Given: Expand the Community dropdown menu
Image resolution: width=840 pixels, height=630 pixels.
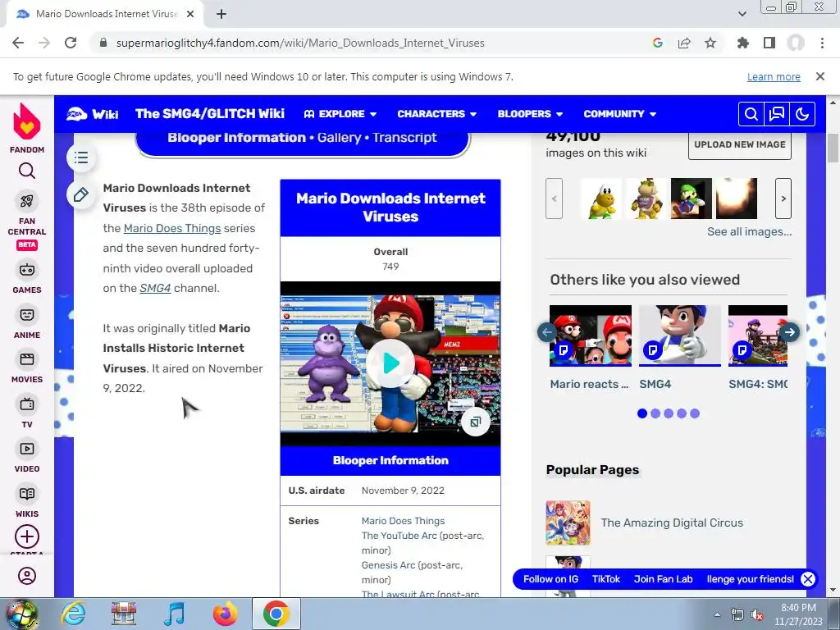Looking at the screenshot, I should coord(620,114).
